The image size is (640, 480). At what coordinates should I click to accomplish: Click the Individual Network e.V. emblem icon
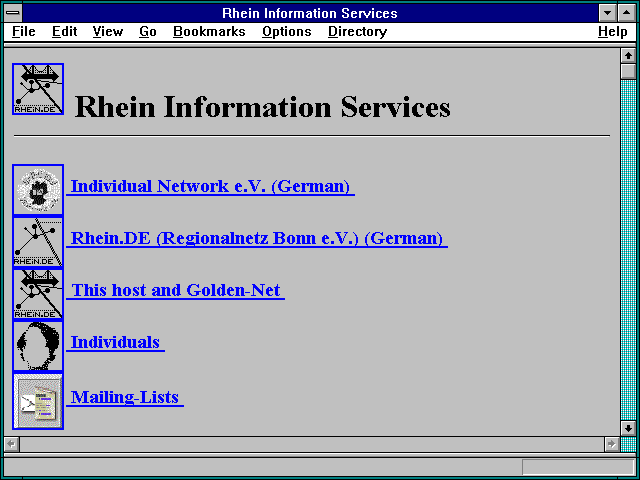click(x=38, y=190)
